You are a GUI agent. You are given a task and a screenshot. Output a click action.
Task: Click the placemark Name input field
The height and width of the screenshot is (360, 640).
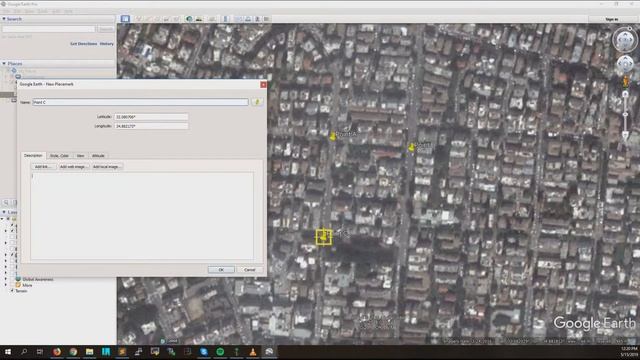(140, 102)
